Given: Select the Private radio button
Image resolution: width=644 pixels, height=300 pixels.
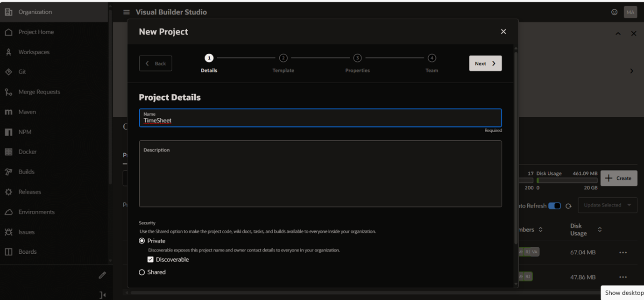Looking at the screenshot, I should pyautogui.click(x=142, y=241).
